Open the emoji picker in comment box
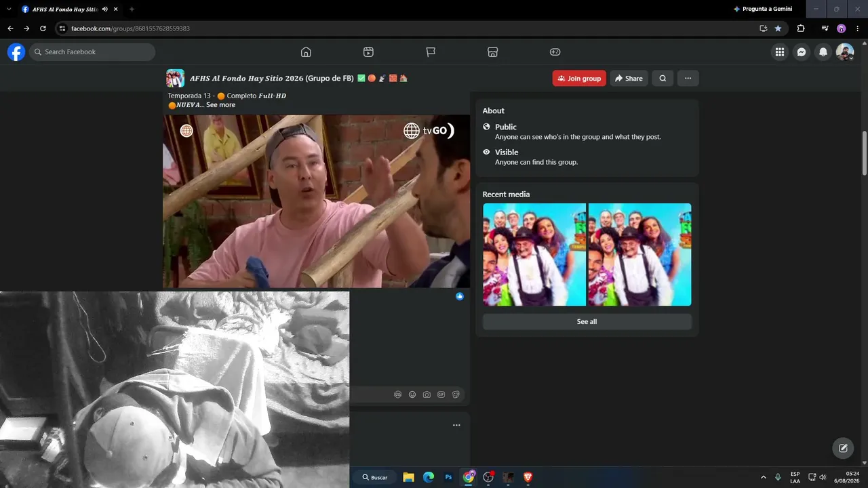868x488 pixels. point(412,394)
